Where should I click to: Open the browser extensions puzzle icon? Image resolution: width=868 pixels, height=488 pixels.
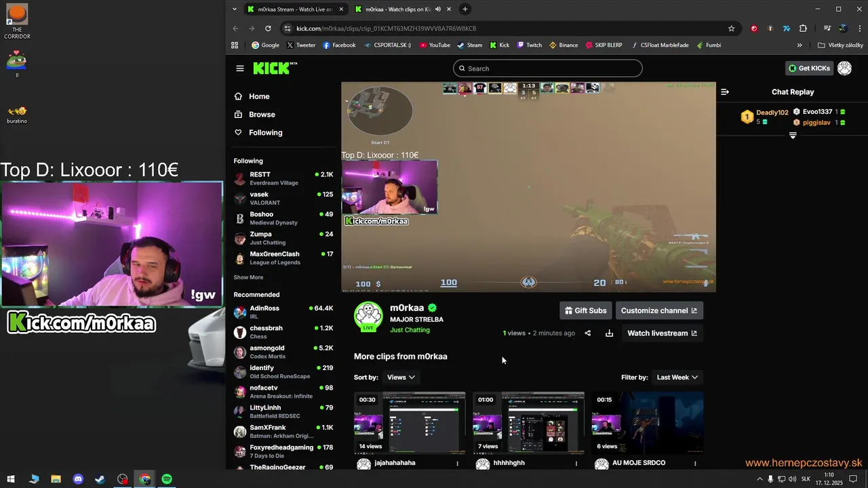[x=803, y=28]
